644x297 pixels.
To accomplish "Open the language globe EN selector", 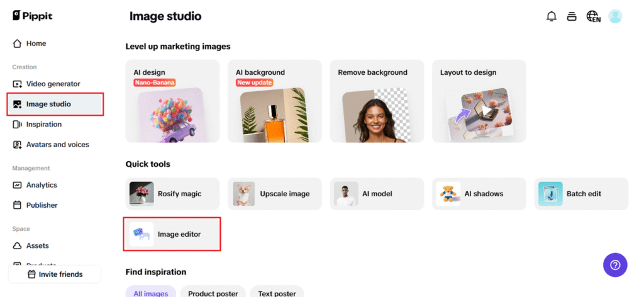I will (593, 16).
